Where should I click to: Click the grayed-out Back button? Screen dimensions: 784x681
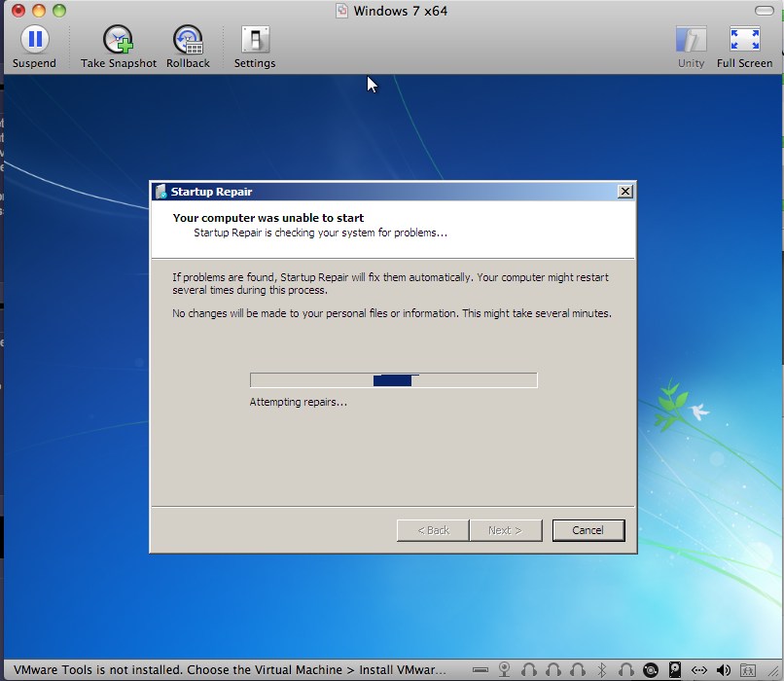point(433,530)
